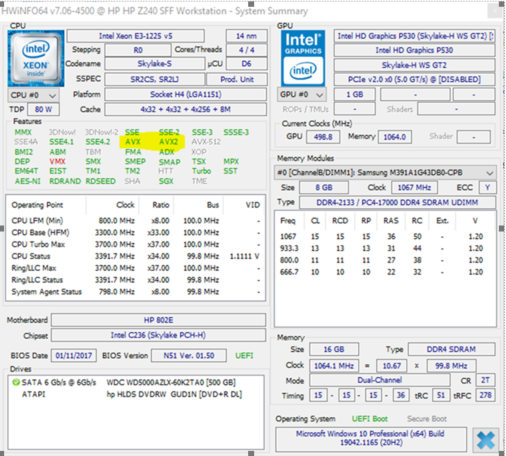This screenshot has width=506, height=456.
Task: Click the GPU clock 498.8 value
Action: click(323, 137)
